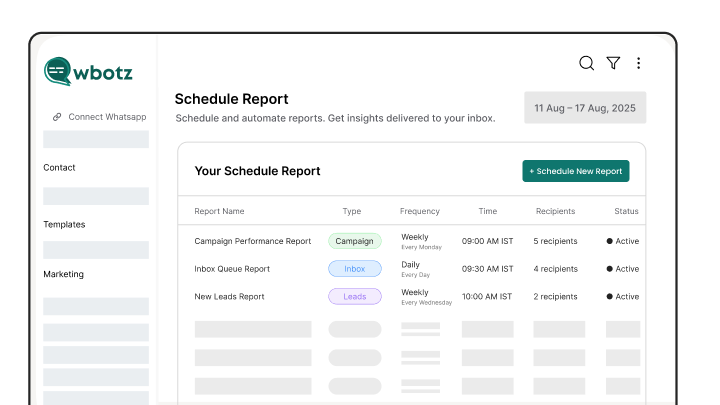Select Marketing in the sidebar
720x405 pixels.
63,274
